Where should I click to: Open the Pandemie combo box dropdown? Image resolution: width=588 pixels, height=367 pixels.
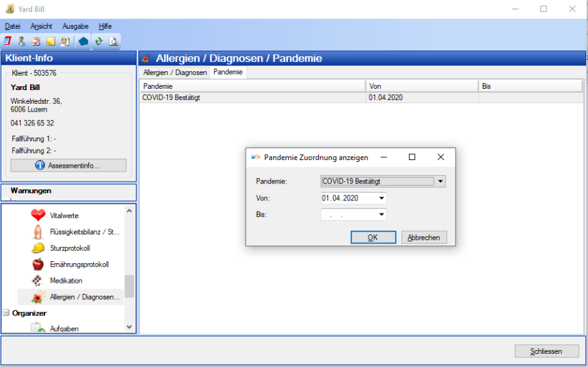440,182
